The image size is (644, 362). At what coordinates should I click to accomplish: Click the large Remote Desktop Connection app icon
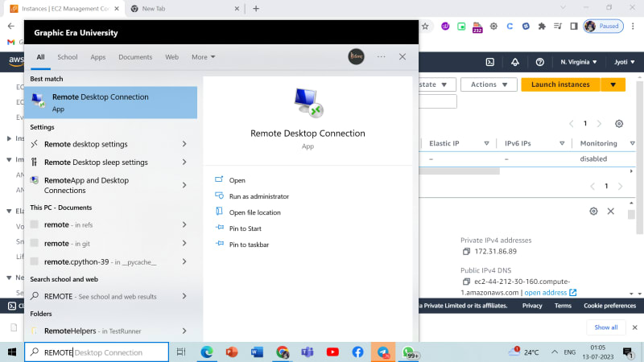pos(308,103)
